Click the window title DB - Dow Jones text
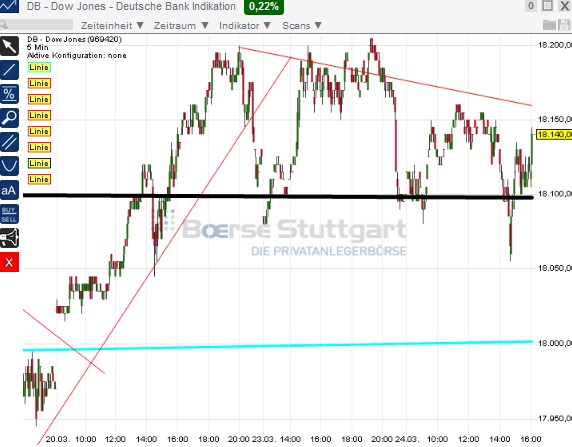Viewport: 572px width, 447px height. coord(131,6)
